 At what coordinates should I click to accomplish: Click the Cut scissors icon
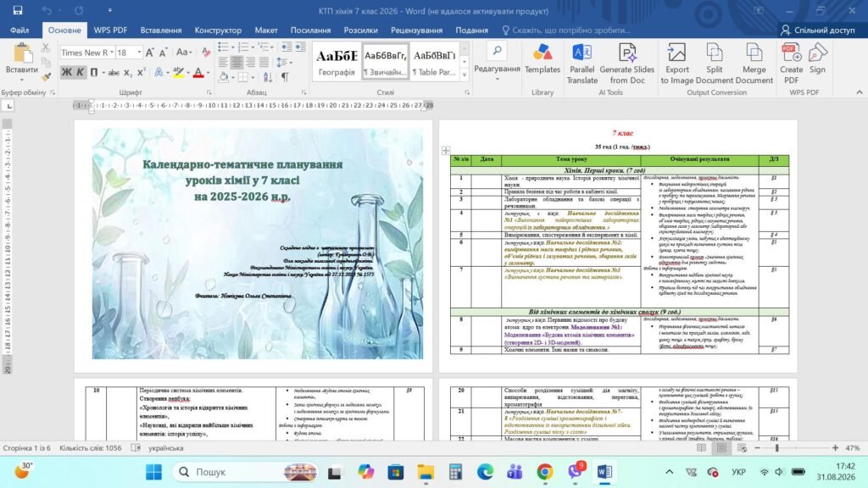click(x=46, y=48)
